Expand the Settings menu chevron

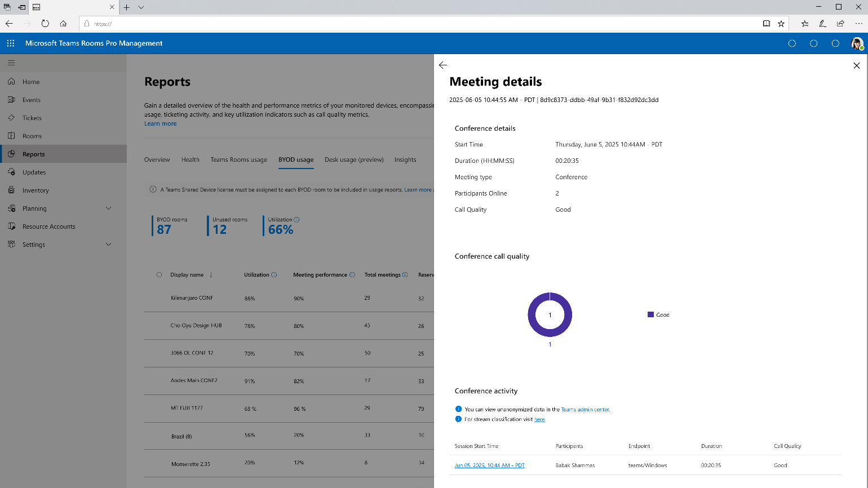point(109,245)
